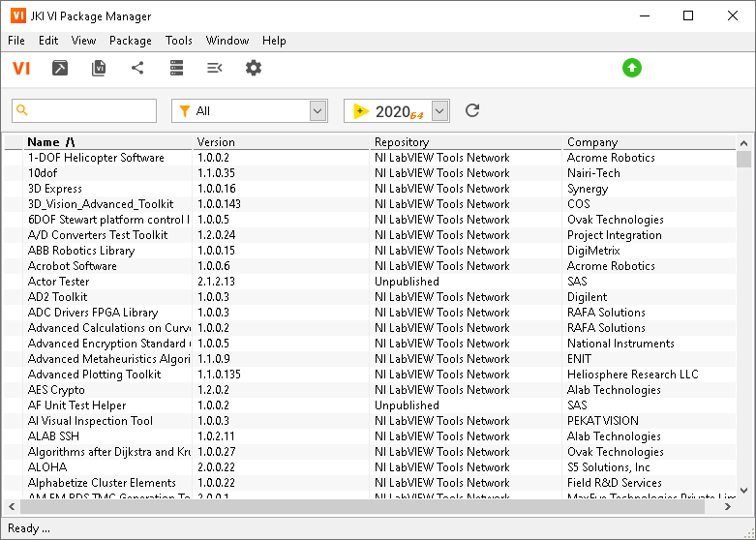Click the horizontal scrollbar left arrow

point(12,507)
